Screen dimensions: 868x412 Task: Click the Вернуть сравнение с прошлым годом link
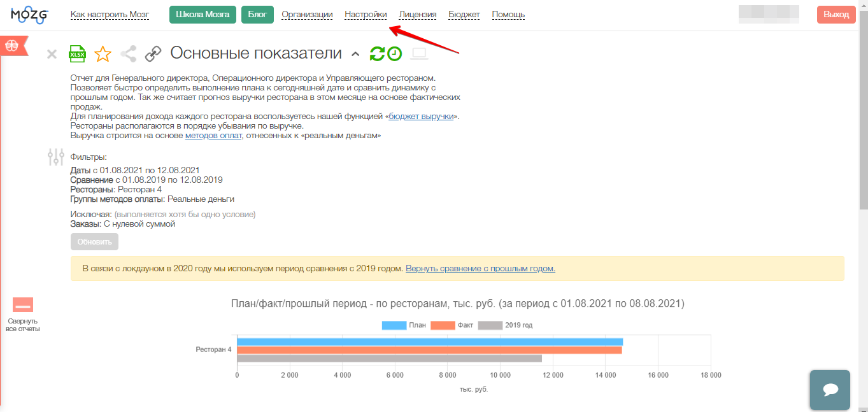(x=480, y=269)
